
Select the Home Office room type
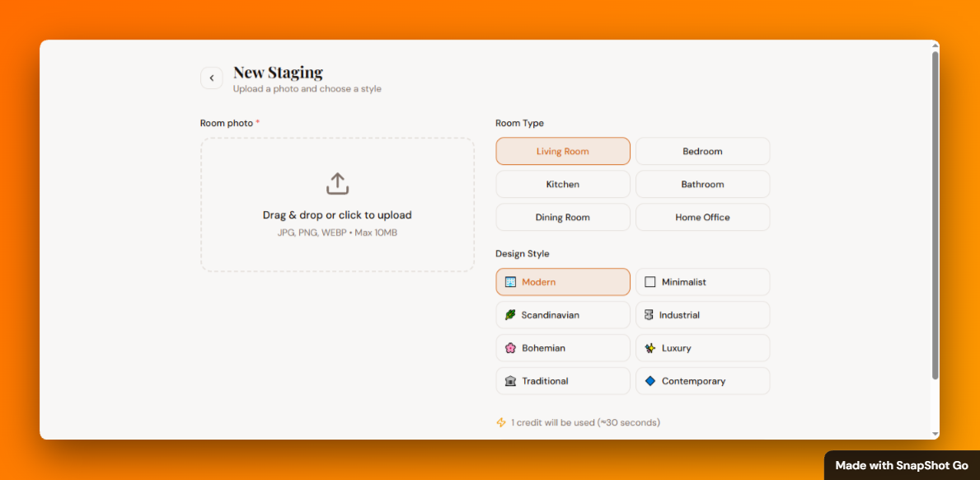(x=702, y=217)
